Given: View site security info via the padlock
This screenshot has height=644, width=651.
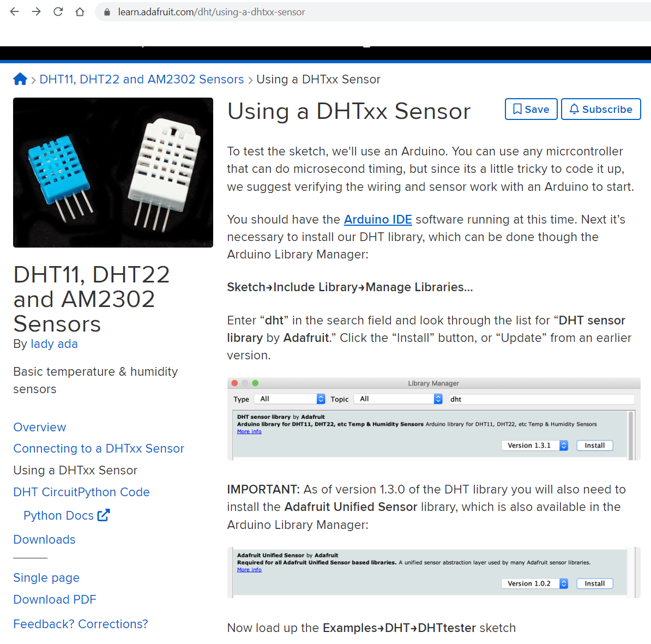Looking at the screenshot, I should click(107, 12).
